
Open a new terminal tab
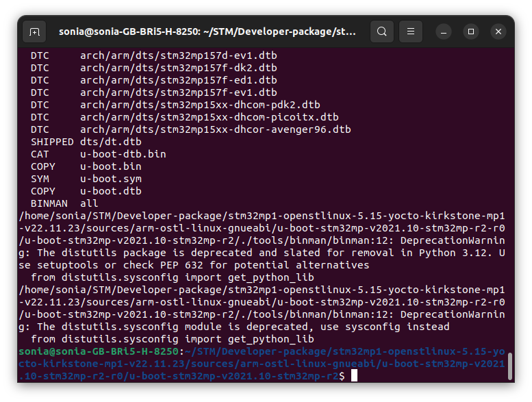point(34,32)
